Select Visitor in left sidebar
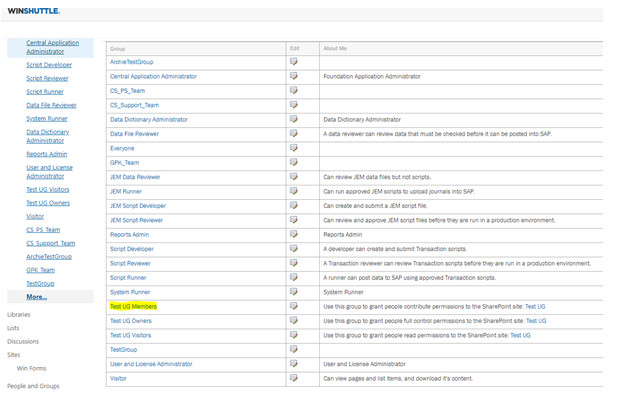Viewport: 618px width, 406px height. pos(35,216)
